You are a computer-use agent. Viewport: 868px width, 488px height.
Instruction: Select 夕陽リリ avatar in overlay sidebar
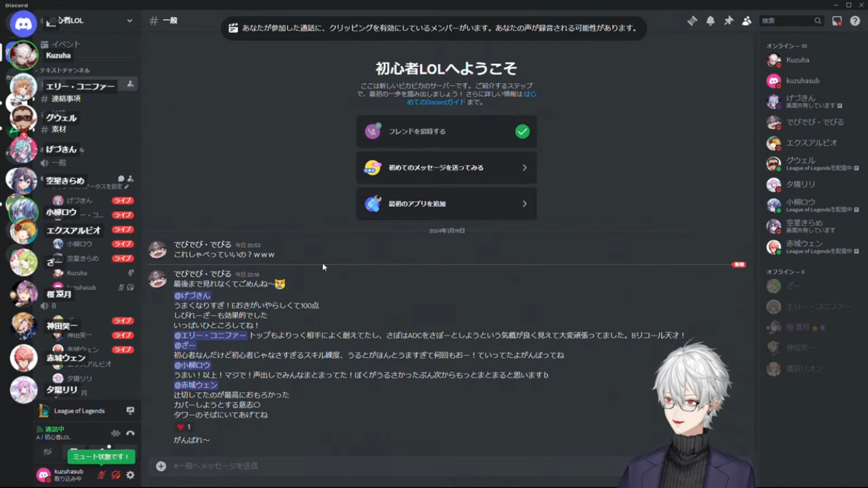tap(23, 390)
